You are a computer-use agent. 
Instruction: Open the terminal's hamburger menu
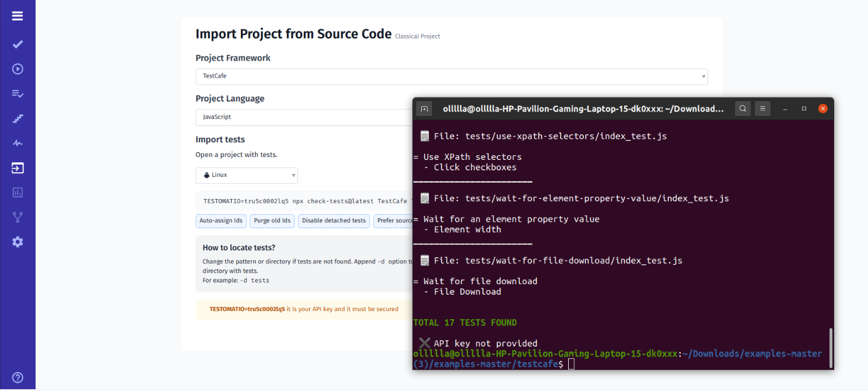pyautogui.click(x=762, y=109)
